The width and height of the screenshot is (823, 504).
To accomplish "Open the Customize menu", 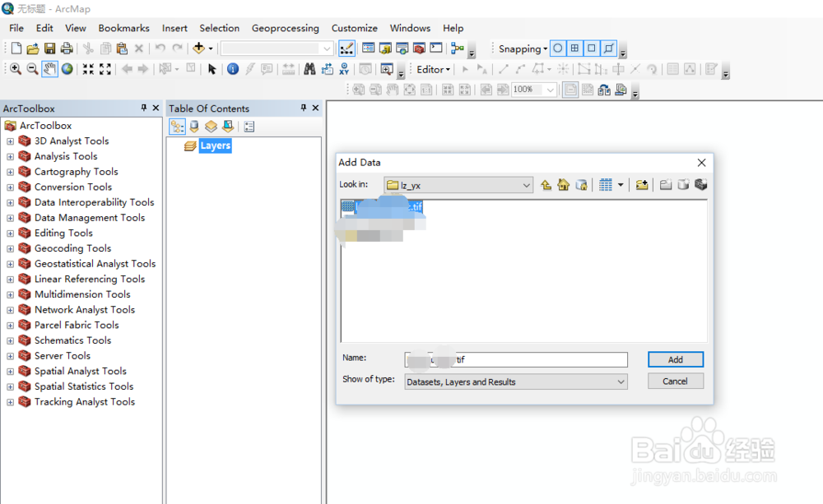I will pyautogui.click(x=354, y=28).
